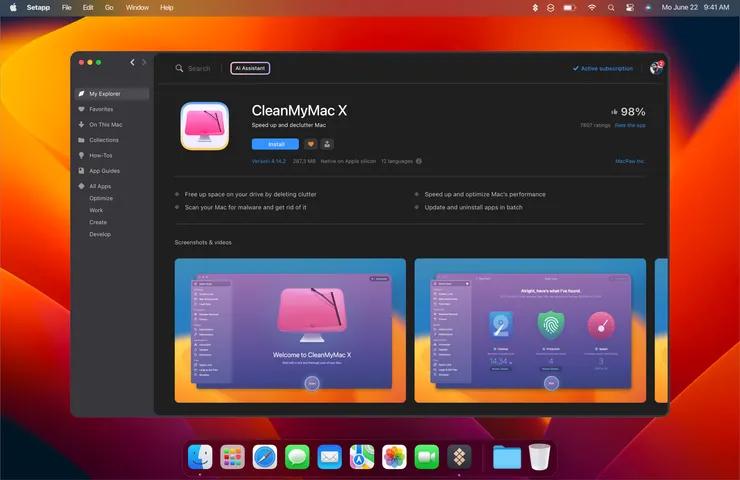Open the Setapp menu
The image size is (740, 480).
[x=38, y=8]
